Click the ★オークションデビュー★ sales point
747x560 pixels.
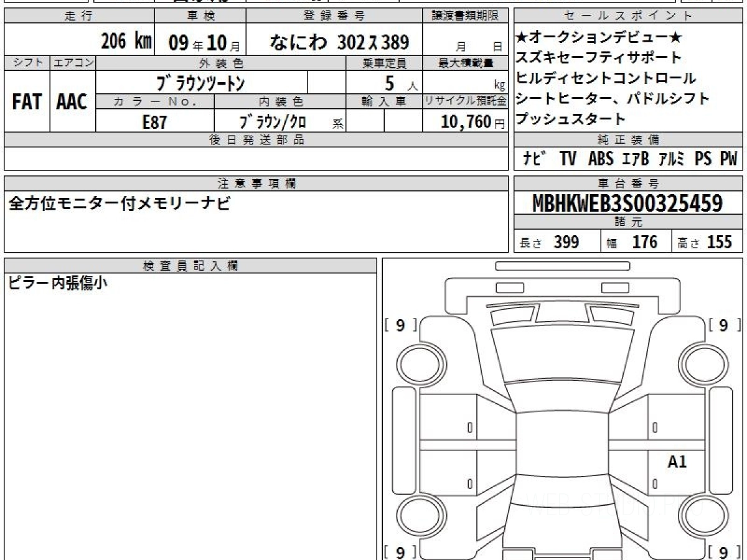(x=599, y=38)
